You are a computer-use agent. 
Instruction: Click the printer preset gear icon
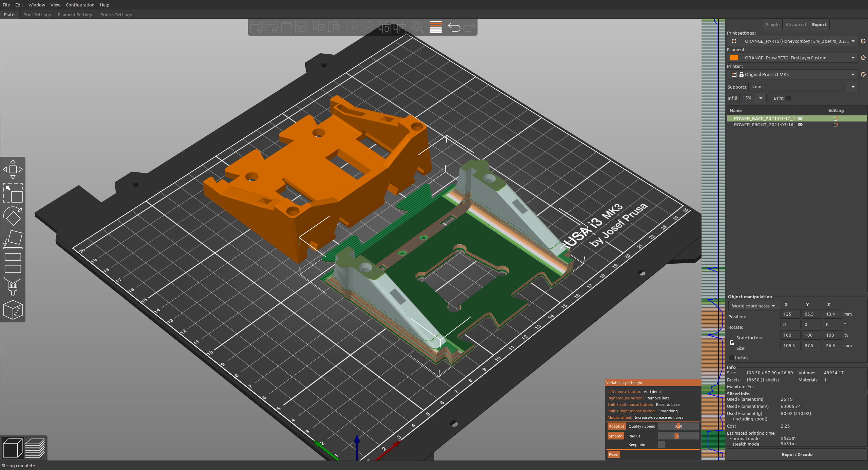tap(863, 74)
